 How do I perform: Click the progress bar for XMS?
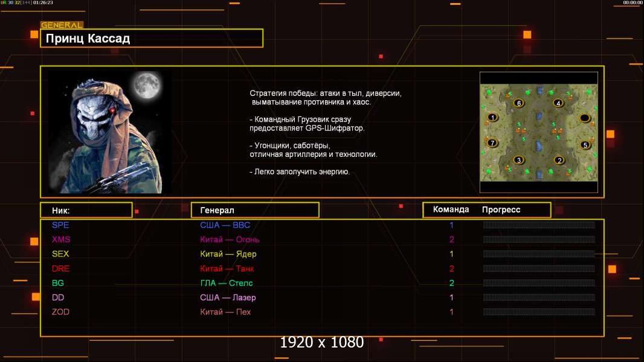click(x=539, y=240)
